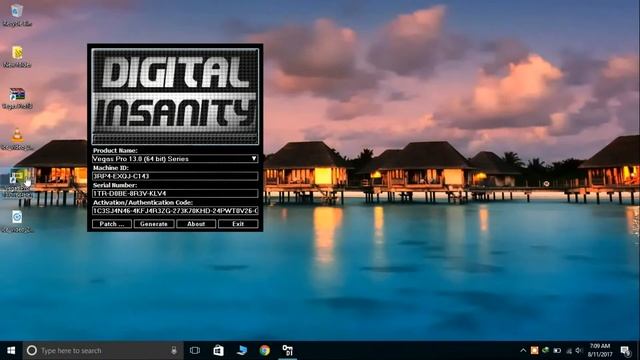Click the About button in keygen
This screenshot has height=360, width=640.
coord(196,224)
